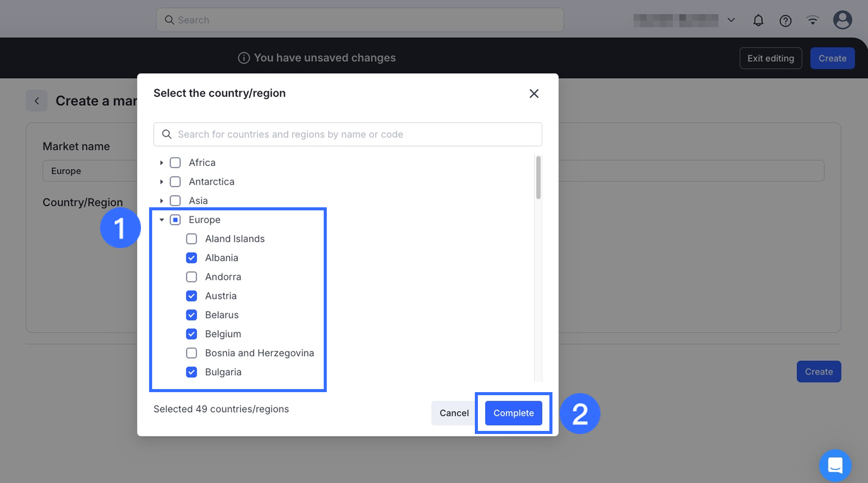Tick the Bosnia and Herzegovina checkbox
The height and width of the screenshot is (483, 868).
191,353
